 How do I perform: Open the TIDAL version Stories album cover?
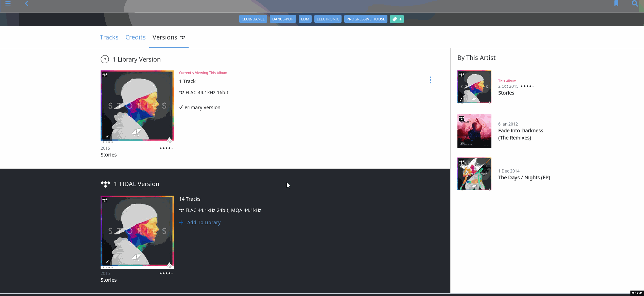pyautogui.click(x=137, y=232)
